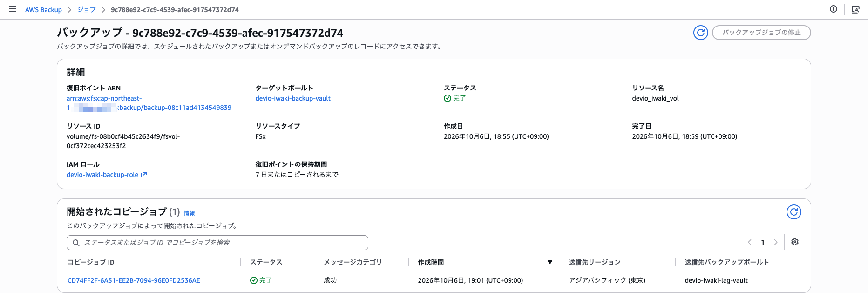The width and height of the screenshot is (868, 293).
Task: Click resource type value FSx
Action: point(260,136)
